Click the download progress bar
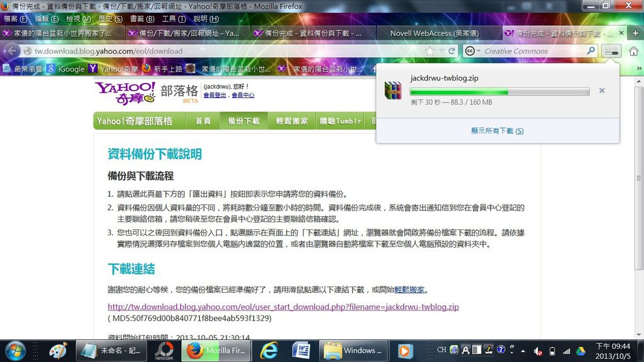The image size is (644, 362). 499,92
